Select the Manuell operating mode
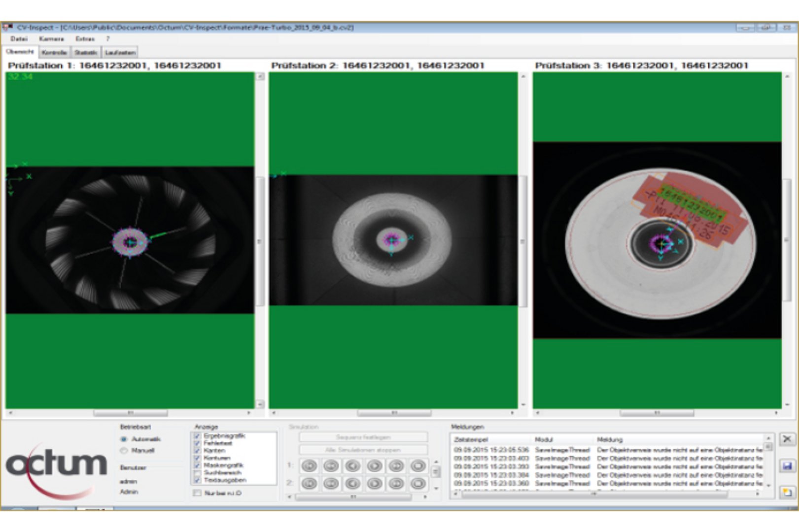799x532 pixels. (124, 451)
